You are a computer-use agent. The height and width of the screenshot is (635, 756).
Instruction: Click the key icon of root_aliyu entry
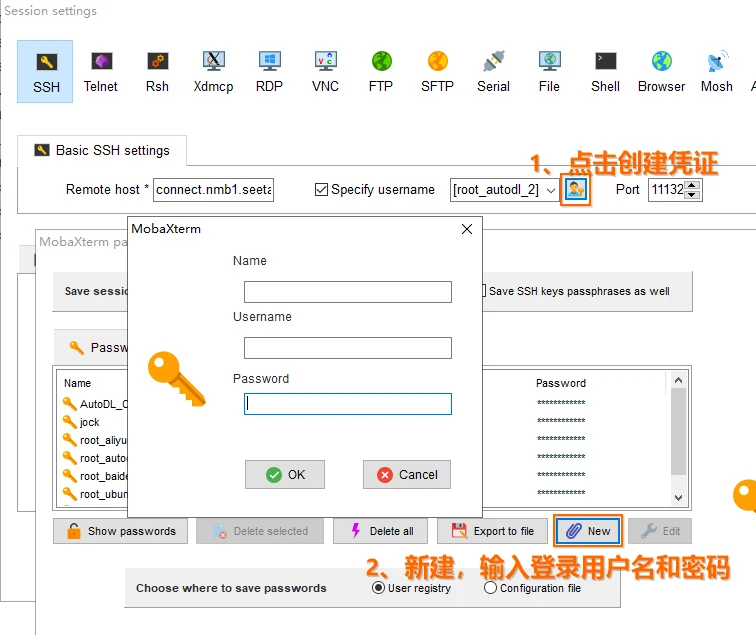coord(70,439)
